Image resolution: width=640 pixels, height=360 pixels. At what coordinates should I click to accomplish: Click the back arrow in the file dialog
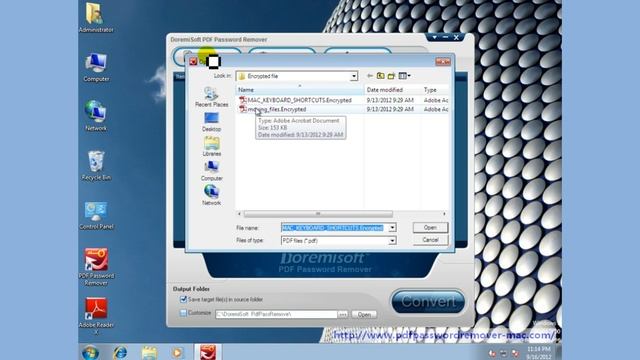[x=370, y=76]
